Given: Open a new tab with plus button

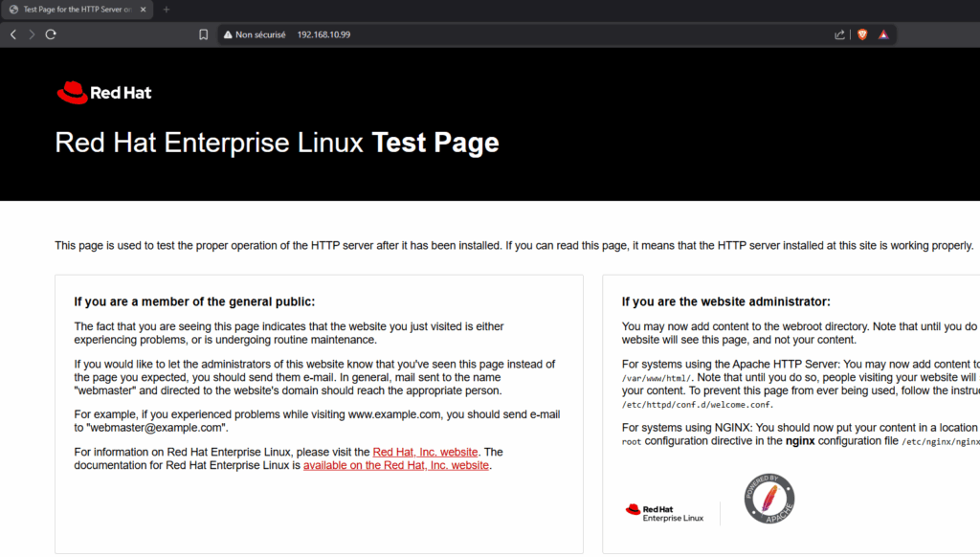Looking at the screenshot, I should (x=166, y=10).
